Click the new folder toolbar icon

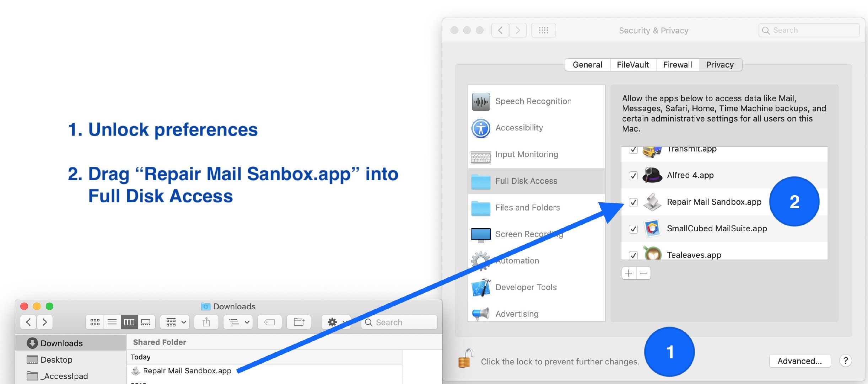(x=299, y=322)
